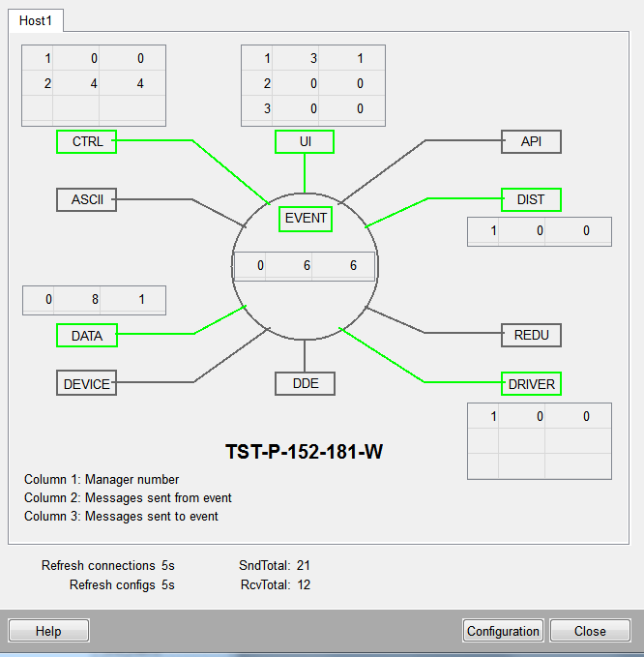
Task: Select the DIST manager node
Action: 531,200
